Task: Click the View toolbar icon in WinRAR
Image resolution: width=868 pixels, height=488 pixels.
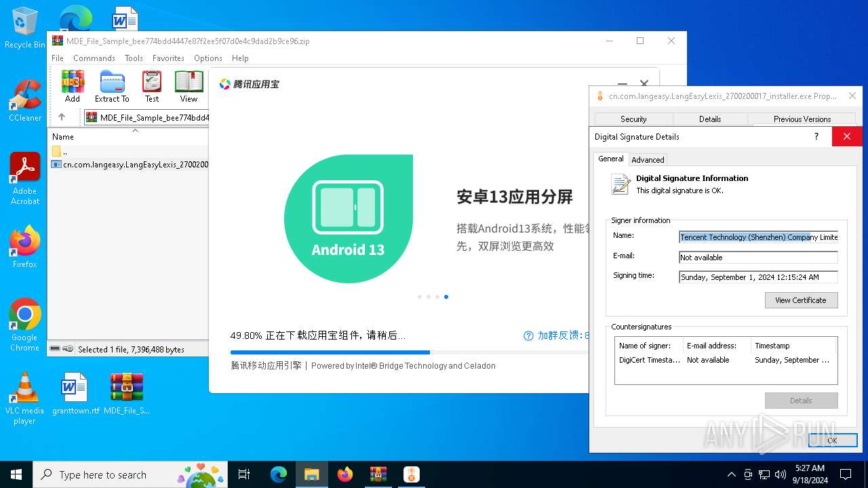Action: [x=189, y=86]
